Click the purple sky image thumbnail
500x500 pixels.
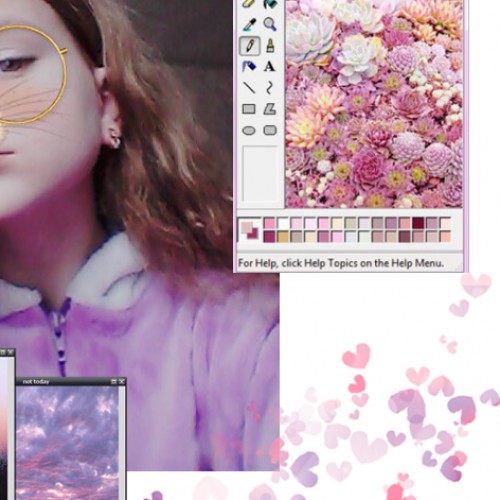(x=67, y=443)
